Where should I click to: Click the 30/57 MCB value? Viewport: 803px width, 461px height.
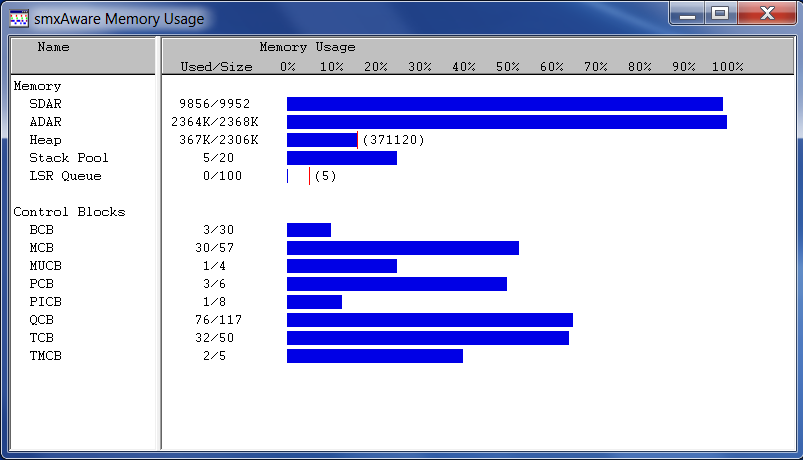pyautogui.click(x=215, y=248)
